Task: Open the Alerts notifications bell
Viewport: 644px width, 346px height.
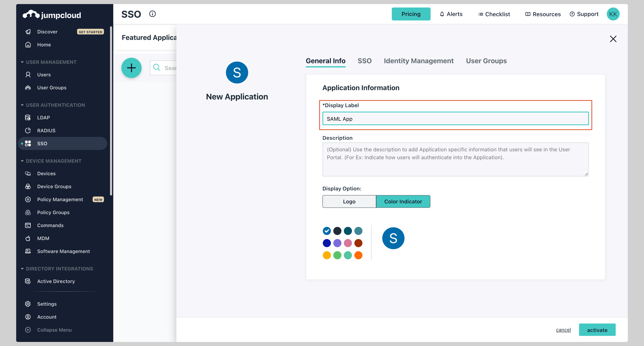Action: (x=451, y=14)
